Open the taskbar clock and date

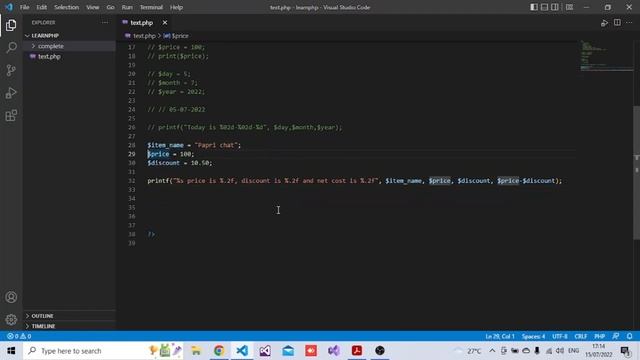click(598, 351)
